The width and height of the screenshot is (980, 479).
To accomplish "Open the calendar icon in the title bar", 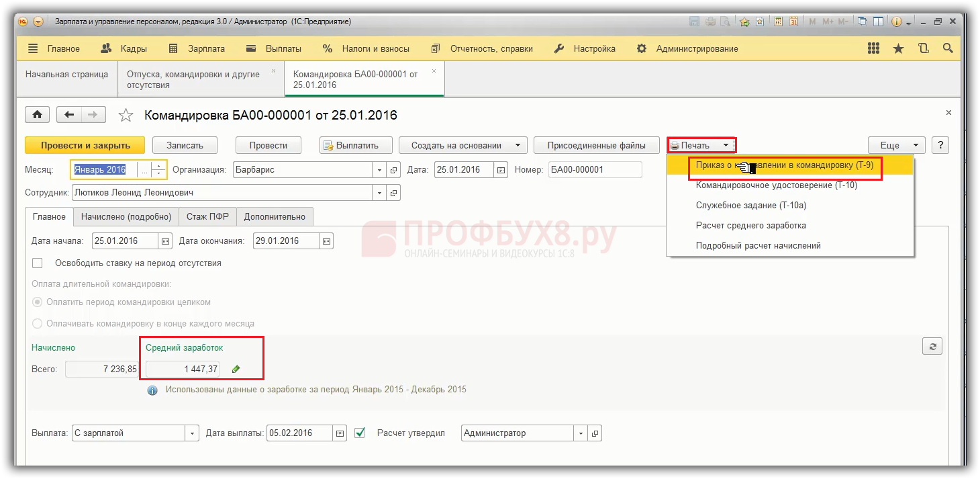I will 794,21.
